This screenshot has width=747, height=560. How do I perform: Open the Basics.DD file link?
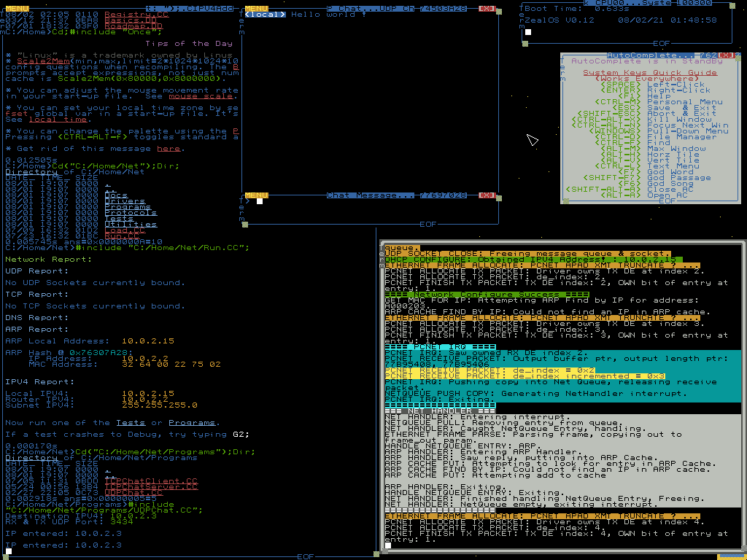[131, 20]
